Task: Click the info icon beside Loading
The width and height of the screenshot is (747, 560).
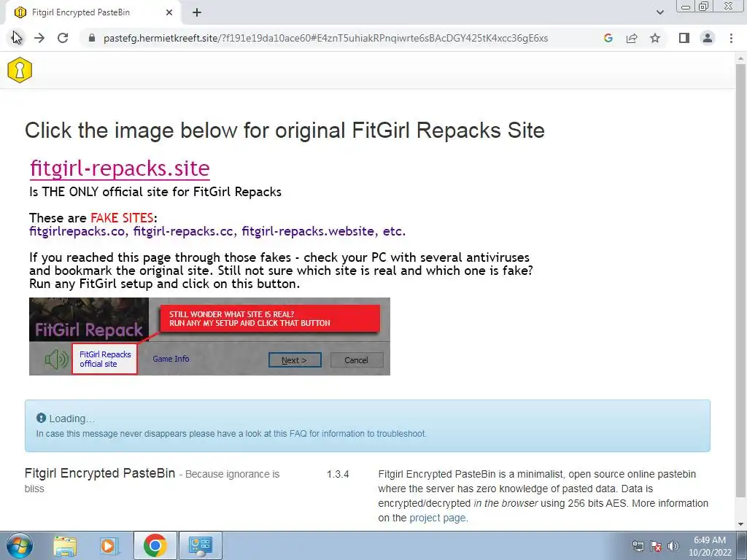Action: 41,418
